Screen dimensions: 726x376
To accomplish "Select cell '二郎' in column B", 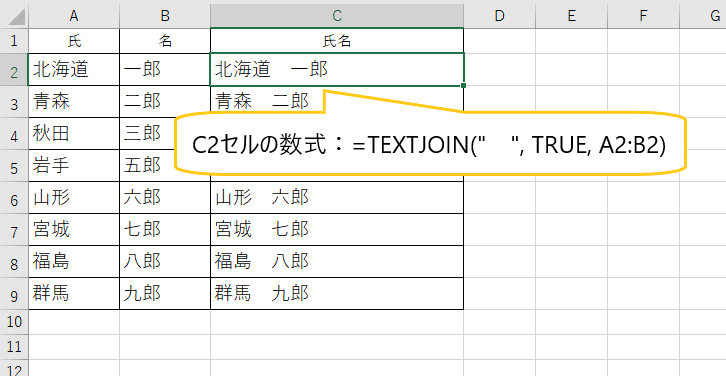I will [x=165, y=101].
